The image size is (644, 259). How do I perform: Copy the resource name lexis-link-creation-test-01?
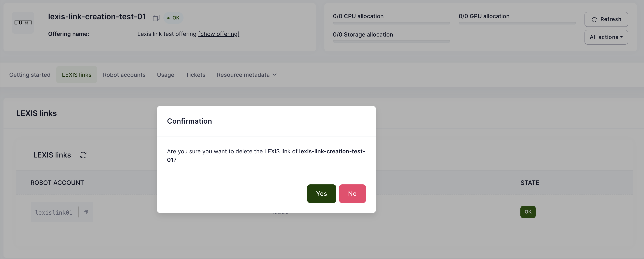[x=156, y=18]
